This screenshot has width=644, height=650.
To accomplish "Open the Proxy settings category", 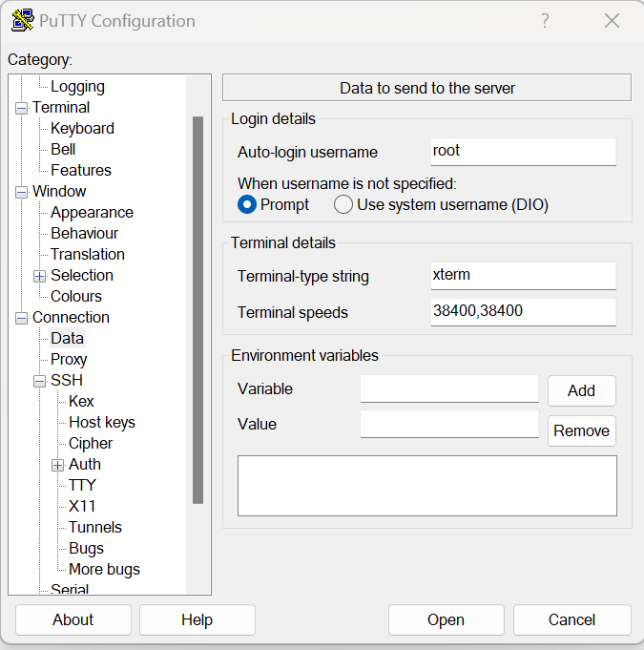I will 69,360.
